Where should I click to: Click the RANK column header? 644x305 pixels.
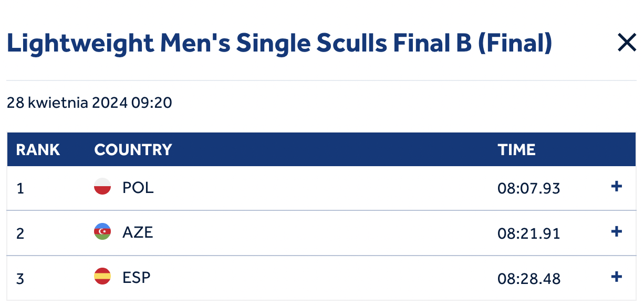(x=38, y=150)
